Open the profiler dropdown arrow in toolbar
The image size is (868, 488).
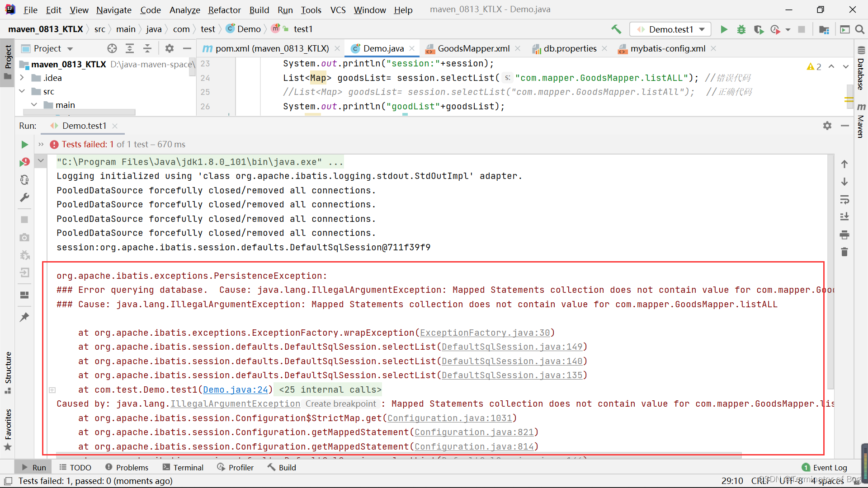coord(788,30)
